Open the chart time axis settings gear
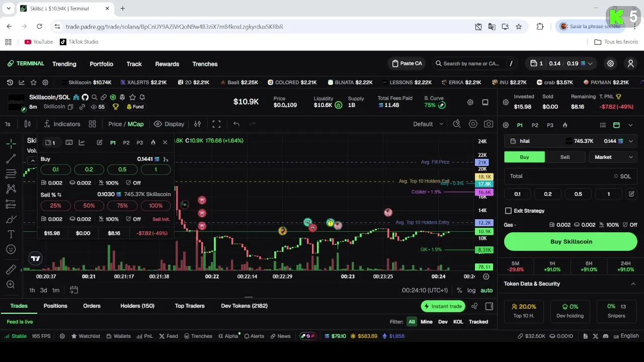Screen dimensions: 644x362 [486, 277]
